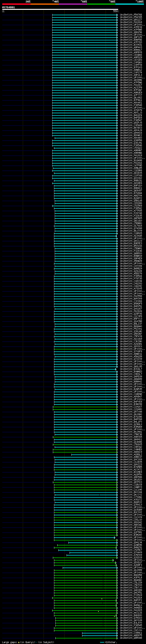
Task: Open the UniRef100_C6T1R3 entry
Action: pyautogui.click(x=131, y=60)
